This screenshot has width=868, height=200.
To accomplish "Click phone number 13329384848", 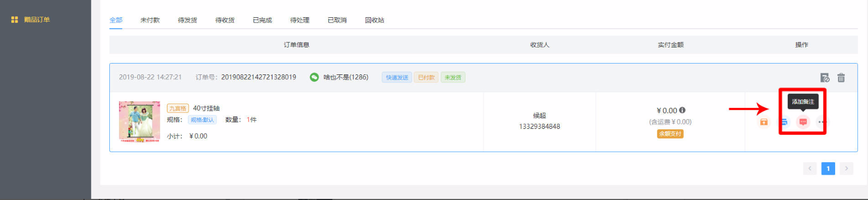I will point(540,126).
